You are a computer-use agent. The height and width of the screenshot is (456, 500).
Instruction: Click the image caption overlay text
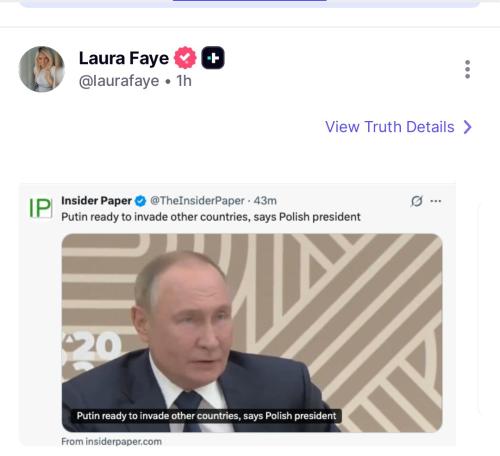pos(206,416)
